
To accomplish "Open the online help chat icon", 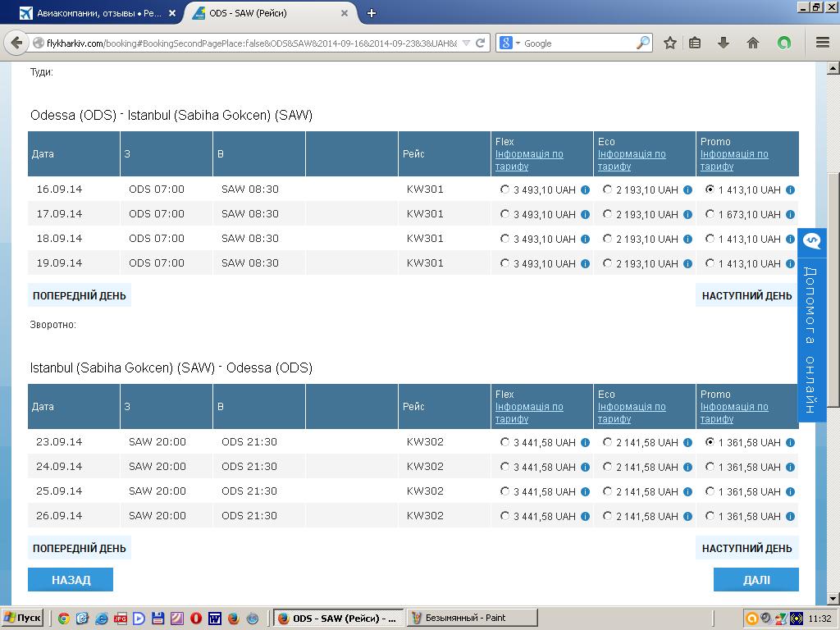I will (x=812, y=241).
